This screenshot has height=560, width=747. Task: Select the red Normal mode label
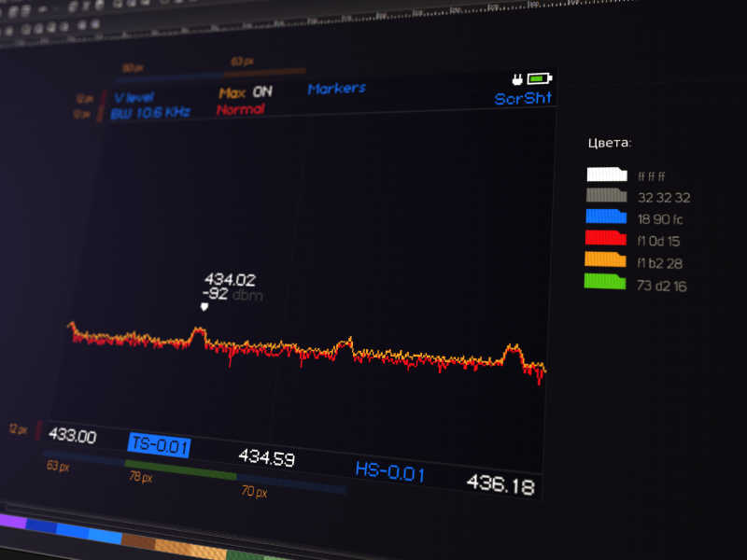pos(240,109)
